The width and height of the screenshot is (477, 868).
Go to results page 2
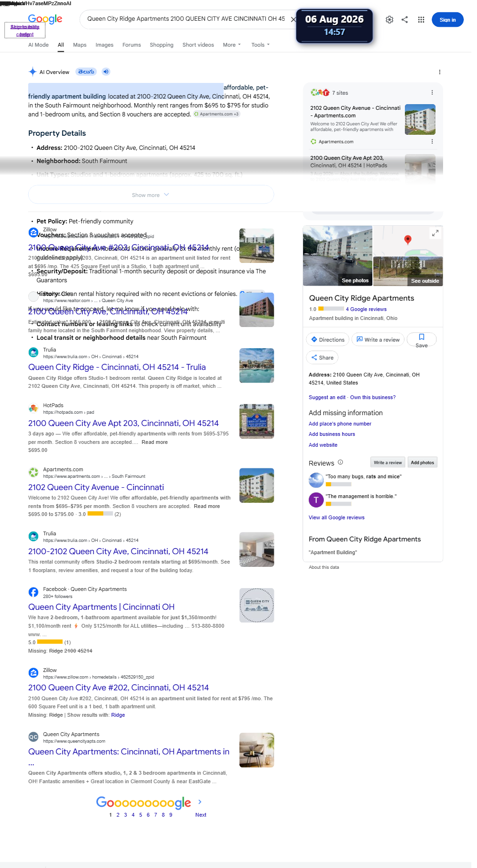118,815
